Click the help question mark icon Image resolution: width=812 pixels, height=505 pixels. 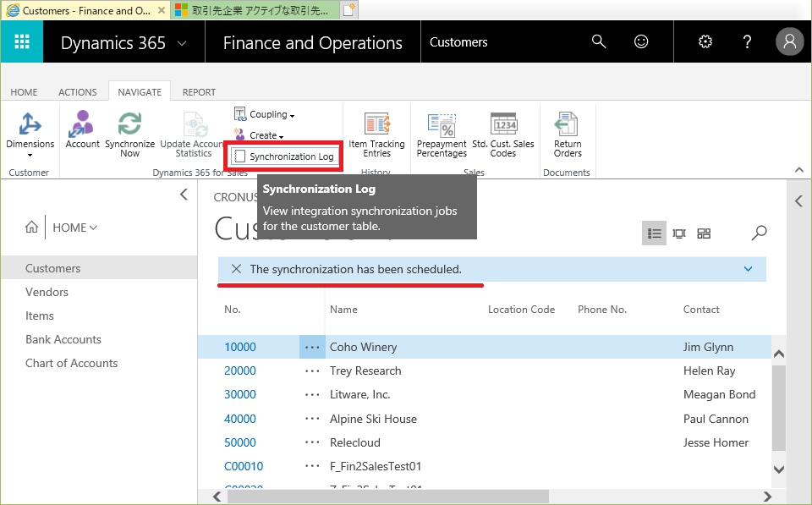(x=747, y=41)
